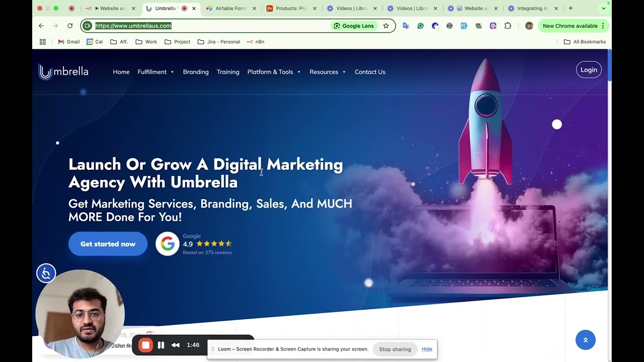Click the camera site-info icon in address bar

pyautogui.click(x=88, y=26)
